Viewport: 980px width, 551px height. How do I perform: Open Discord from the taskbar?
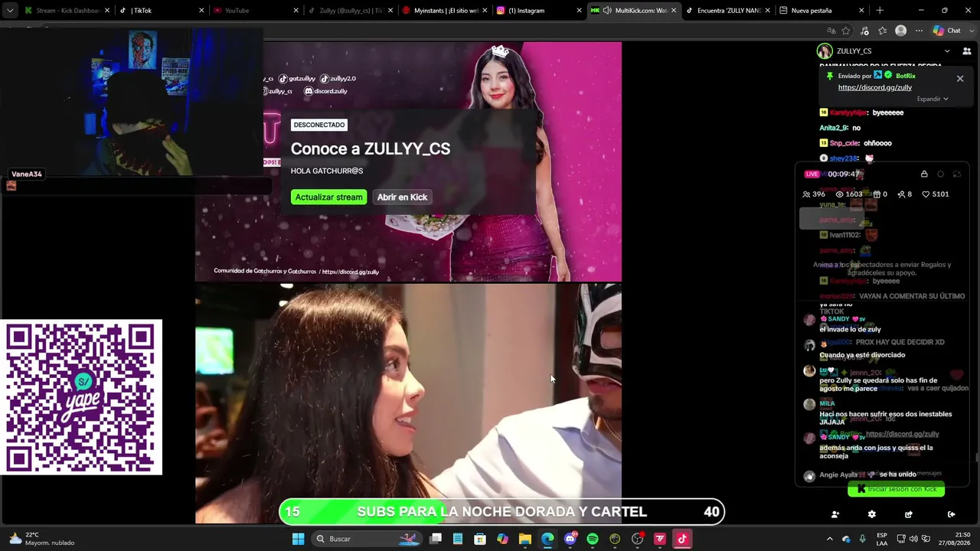point(570,539)
